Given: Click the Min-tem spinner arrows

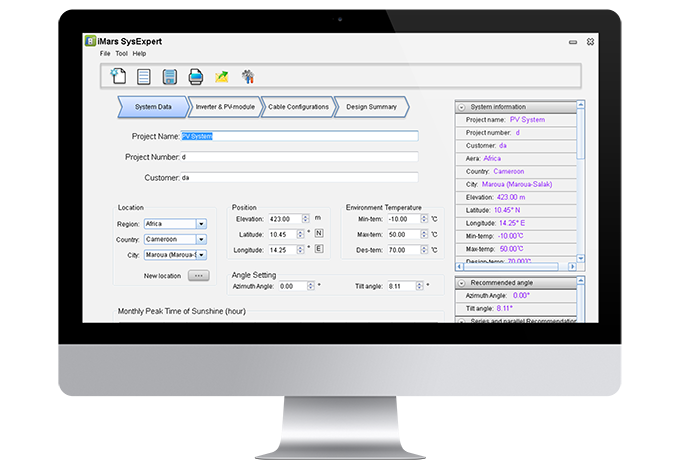Looking at the screenshot, I should [424, 219].
